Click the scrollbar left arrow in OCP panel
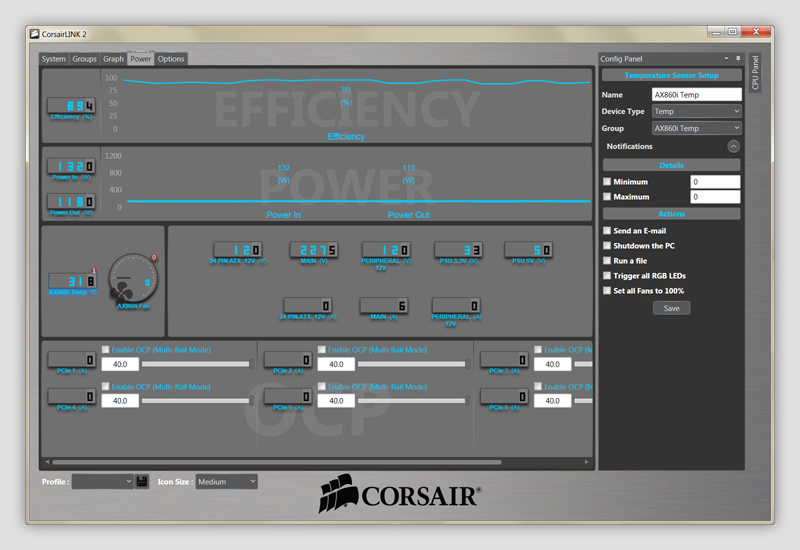The height and width of the screenshot is (550, 800). click(47, 462)
